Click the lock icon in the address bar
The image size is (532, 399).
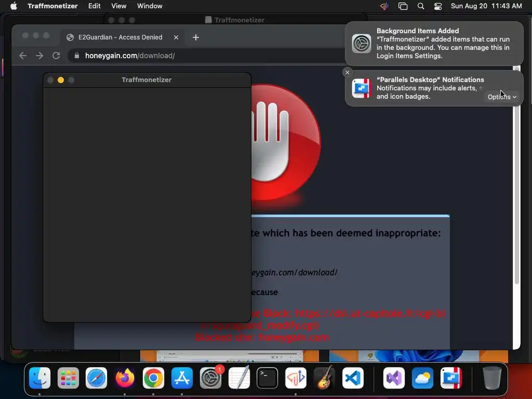coord(77,56)
